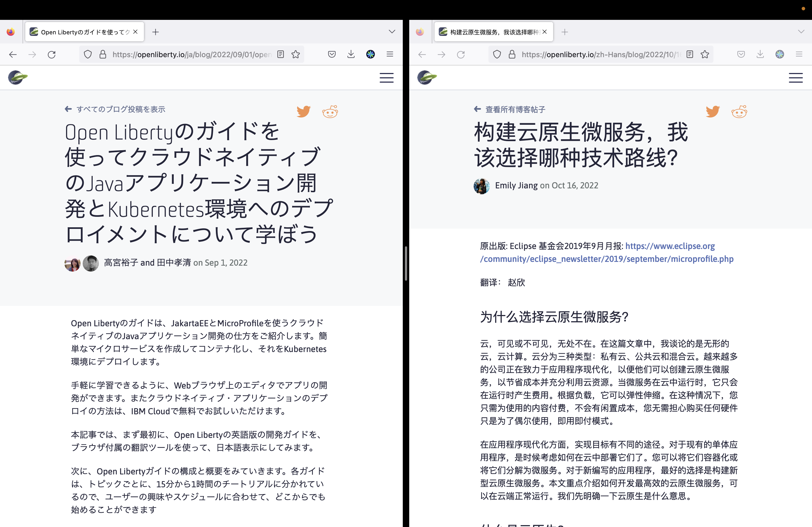
Task: Click author name Emily Jiang
Action: tap(516, 185)
